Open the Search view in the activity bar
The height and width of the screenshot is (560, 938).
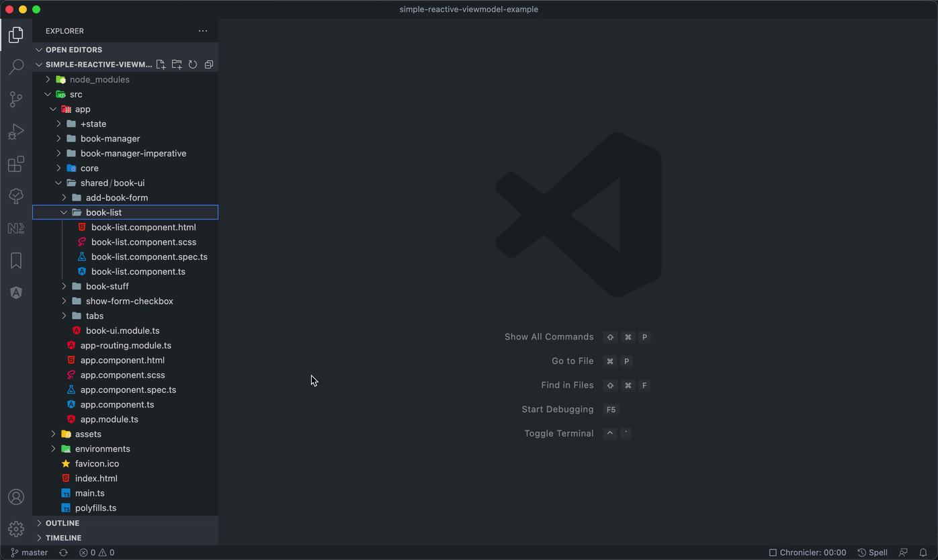coord(15,66)
